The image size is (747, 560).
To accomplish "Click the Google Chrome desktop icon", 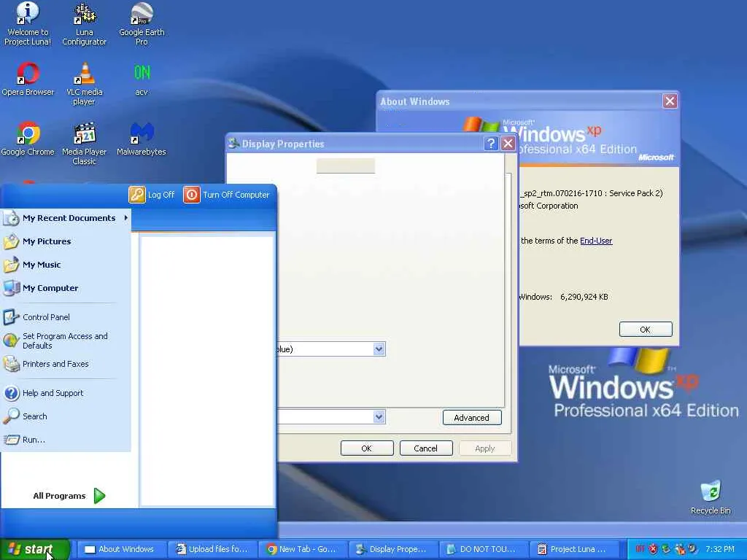I will click(x=28, y=139).
